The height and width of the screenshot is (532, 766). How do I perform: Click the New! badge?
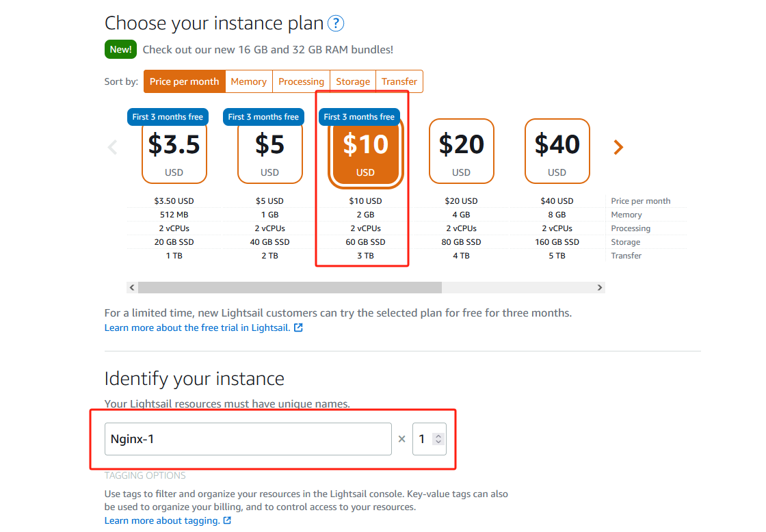click(x=120, y=49)
